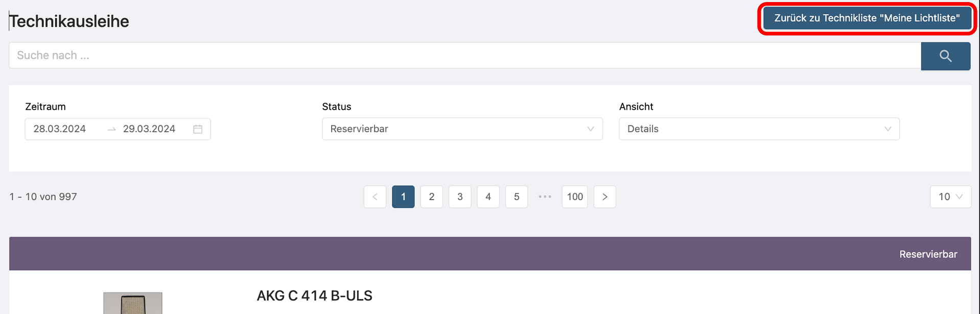Open the AKG C 414 B-ULS item title

[x=314, y=296]
